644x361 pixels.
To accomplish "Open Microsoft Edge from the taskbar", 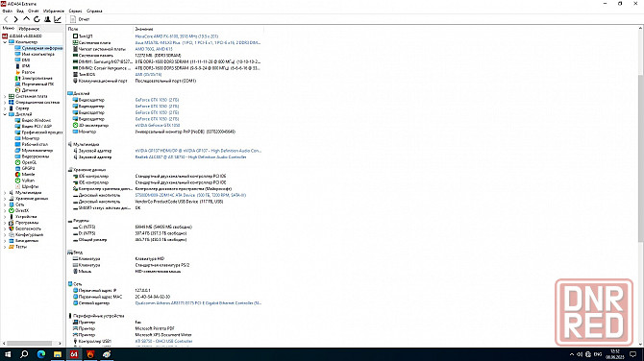I will coord(40,354).
